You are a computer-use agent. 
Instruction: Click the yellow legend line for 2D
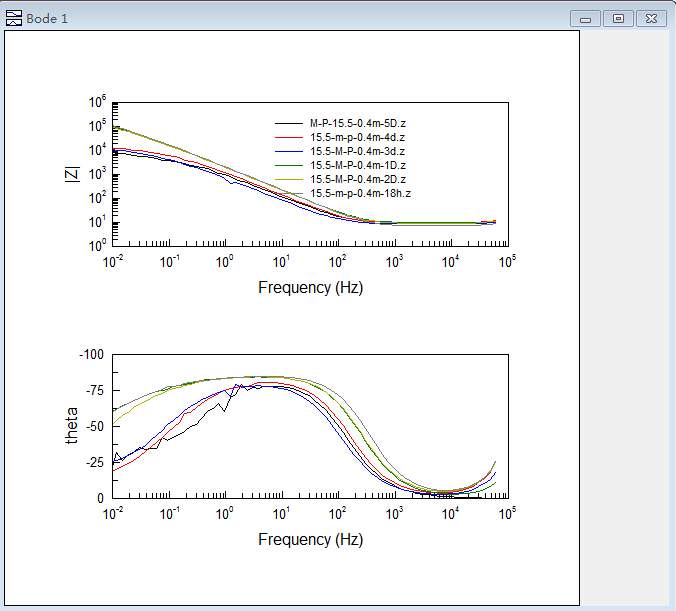[289, 179]
